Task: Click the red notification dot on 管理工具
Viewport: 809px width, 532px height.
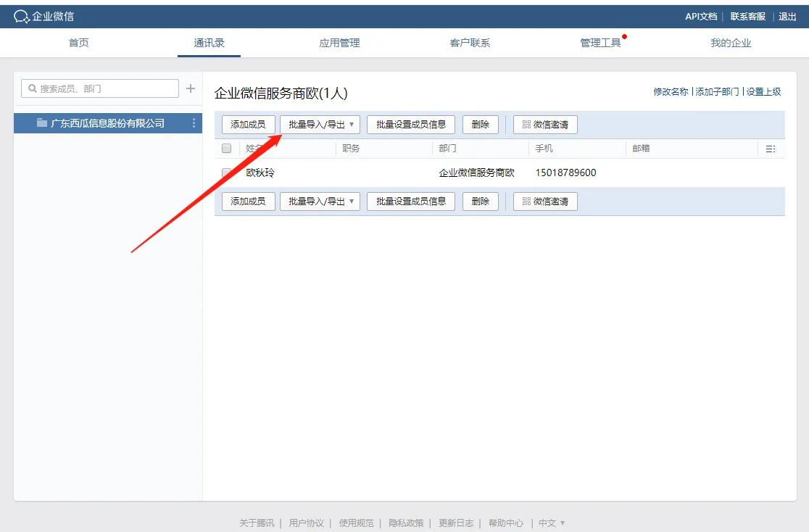Action: click(x=624, y=35)
